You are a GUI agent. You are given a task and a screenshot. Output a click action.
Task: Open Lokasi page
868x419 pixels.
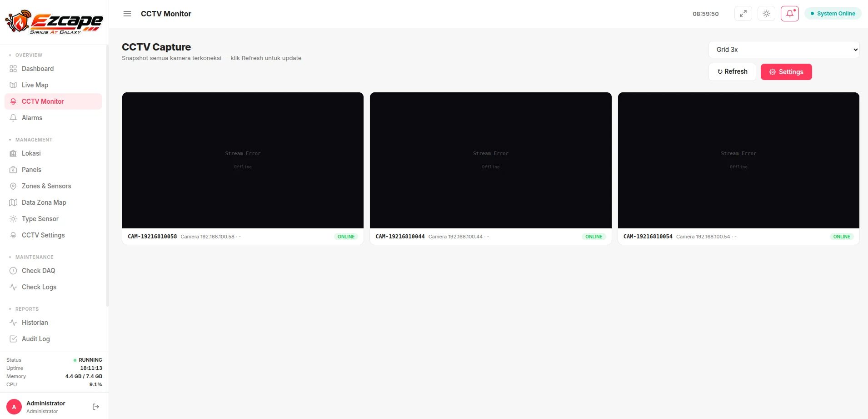click(53, 153)
